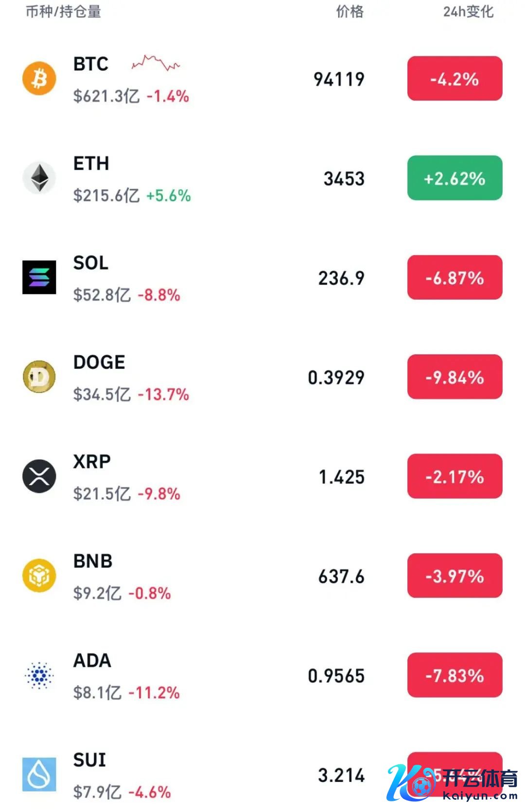This screenshot has width=525, height=812.
Task: Click the Bitcoin BTC coin icon
Action: coord(39,78)
